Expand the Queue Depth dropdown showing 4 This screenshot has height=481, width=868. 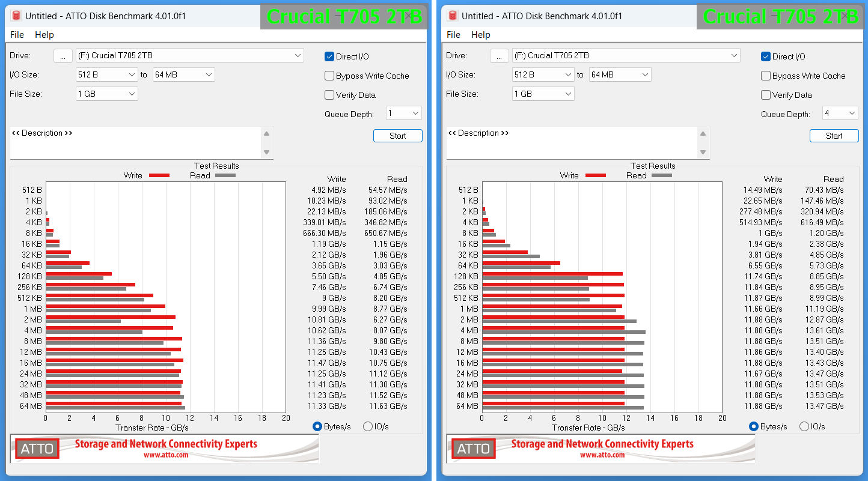[x=840, y=113]
